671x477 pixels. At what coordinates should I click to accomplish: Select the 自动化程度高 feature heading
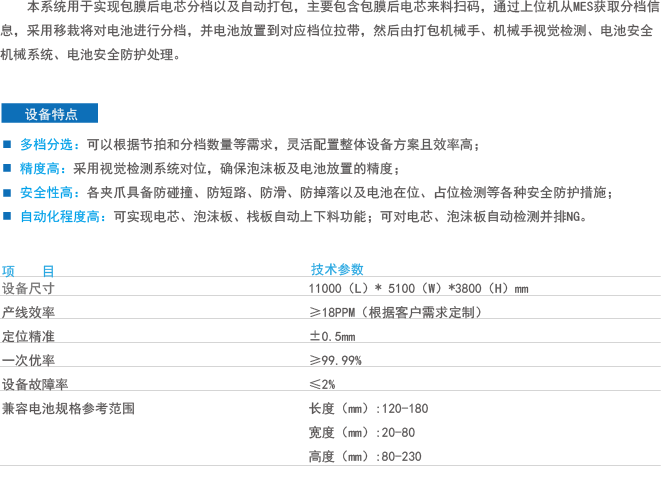tap(60, 216)
